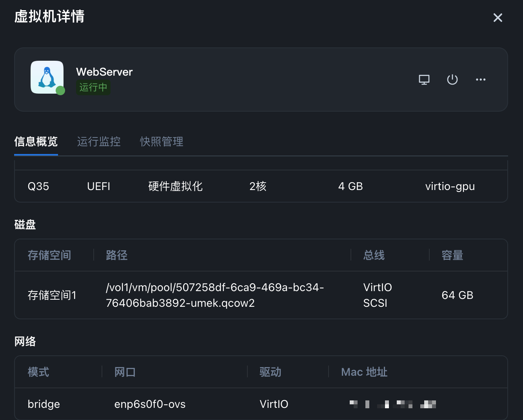523x420 pixels.
Task: Click the Linux penguin OS icon
Action: [47, 77]
